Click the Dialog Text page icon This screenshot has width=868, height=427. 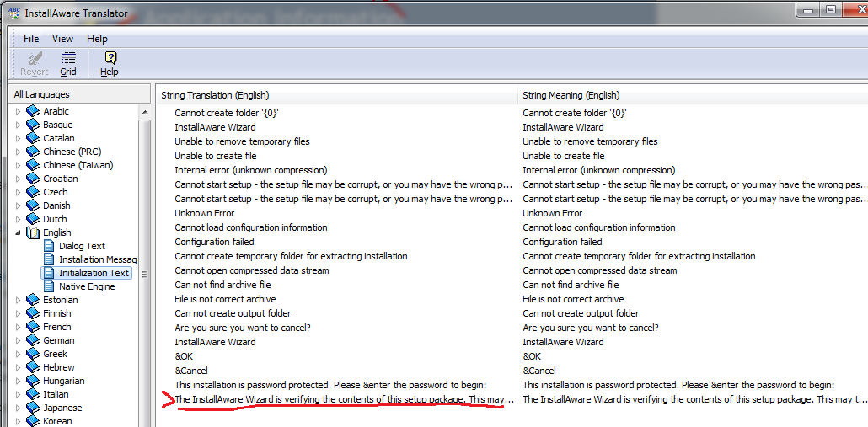[x=50, y=246]
